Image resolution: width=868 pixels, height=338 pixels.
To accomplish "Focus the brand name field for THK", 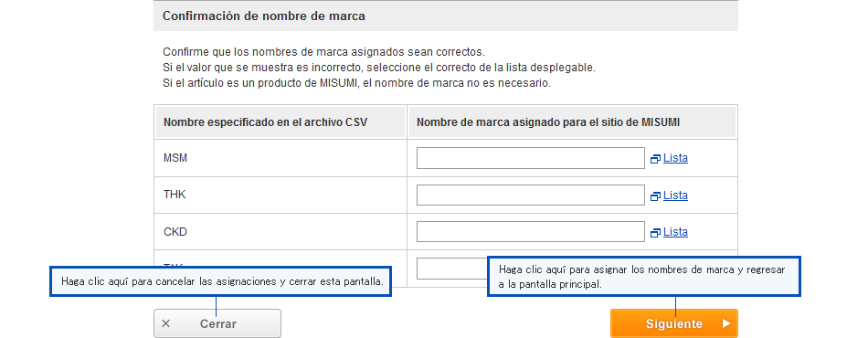I will 530,195.
